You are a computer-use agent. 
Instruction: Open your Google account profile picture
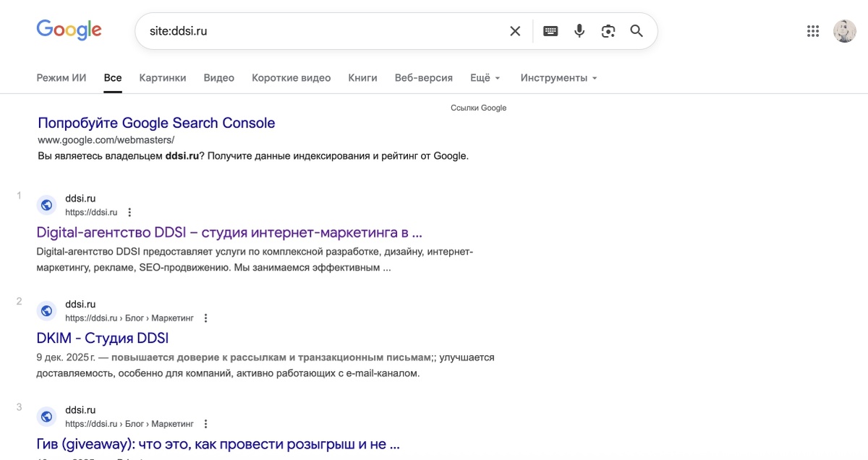point(844,30)
